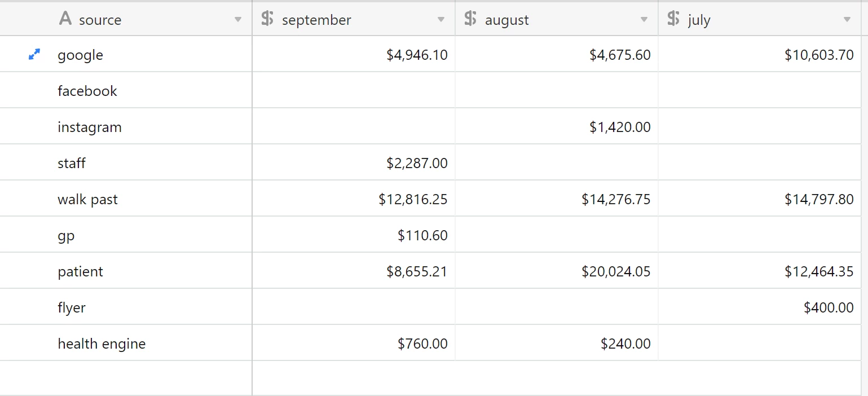Click the empty facebook september cell
Screen dimensions: 868x396
pyautogui.click(x=354, y=90)
